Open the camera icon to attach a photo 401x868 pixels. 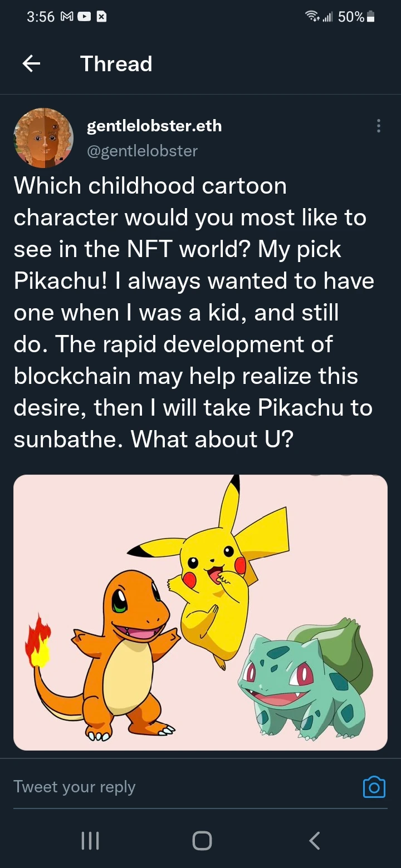tap(374, 787)
